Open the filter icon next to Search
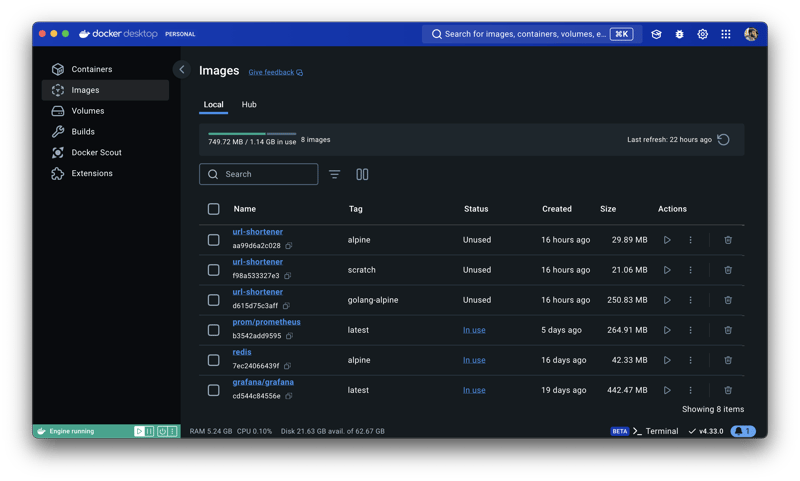The height and width of the screenshot is (481, 800). point(334,174)
